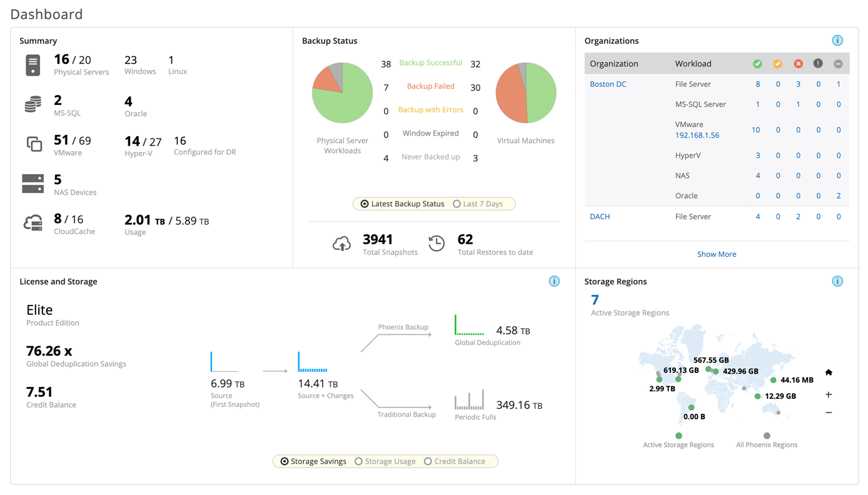Click the red failed status column icon
Screen dimensions: 868x495
pyautogui.click(x=798, y=64)
